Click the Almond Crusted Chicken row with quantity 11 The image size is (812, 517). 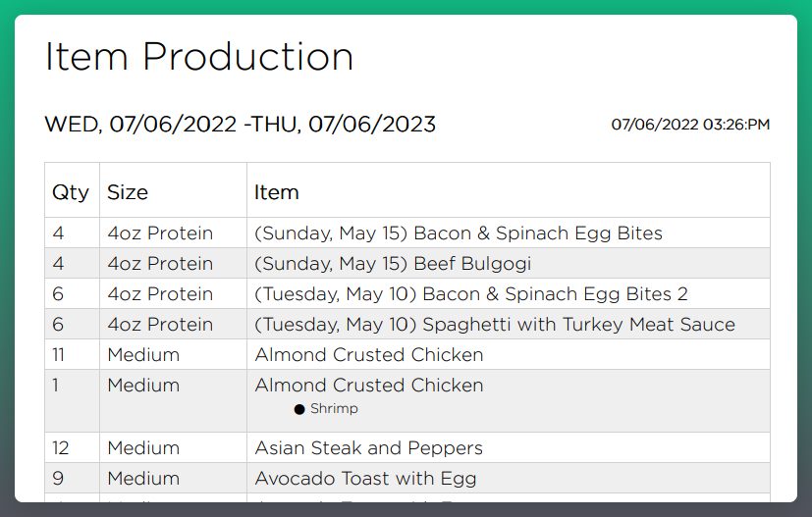(x=407, y=354)
